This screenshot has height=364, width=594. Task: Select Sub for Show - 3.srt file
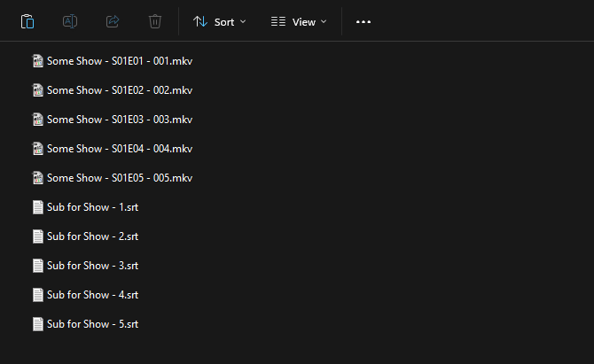92,266
